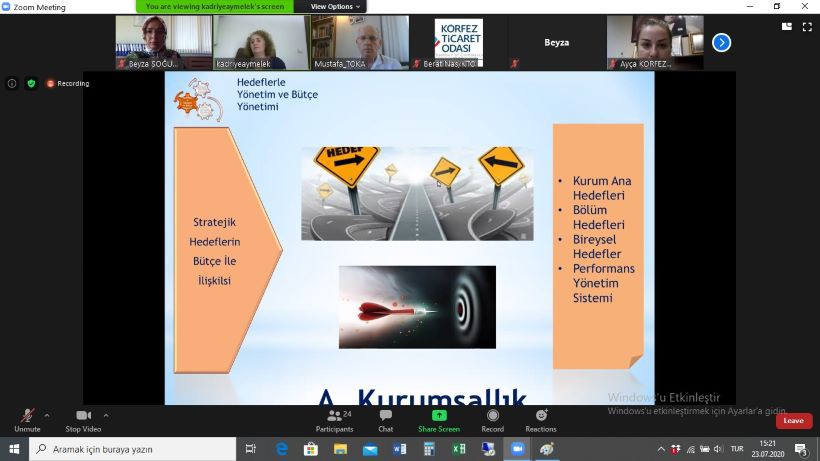Image resolution: width=820 pixels, height=461 pixels.
Task: Open the Mail app from taskbar
Action: point(370,449)
